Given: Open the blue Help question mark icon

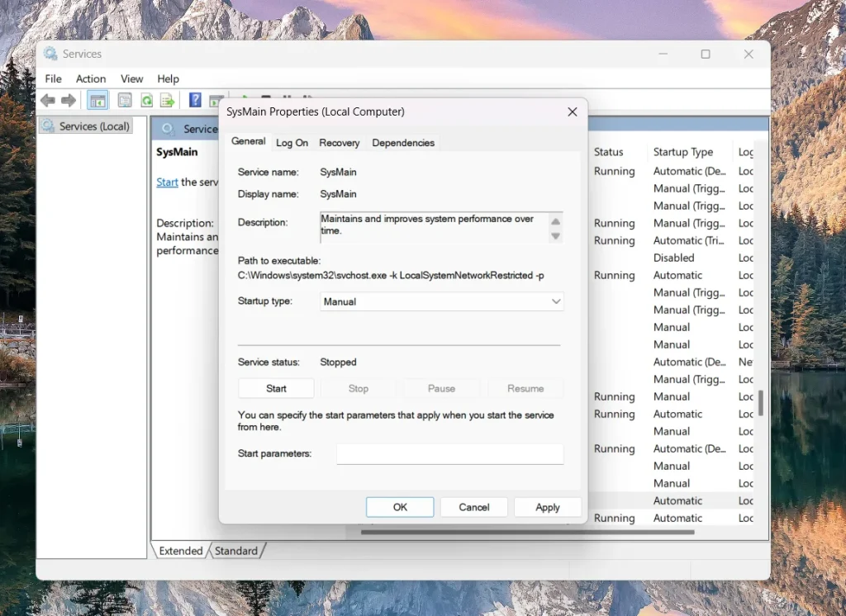Looking at the screenshot, I should tap(195, 100).
